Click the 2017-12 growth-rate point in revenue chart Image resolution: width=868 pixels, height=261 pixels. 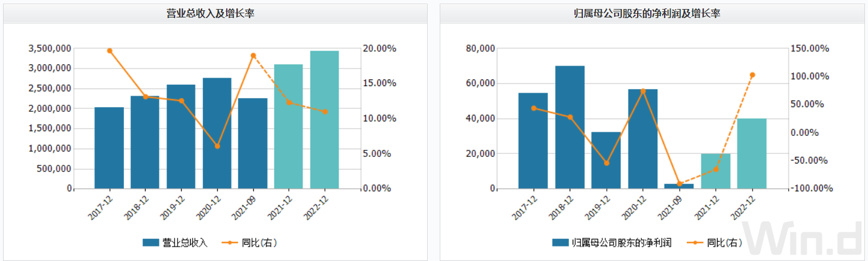[109, 51]
